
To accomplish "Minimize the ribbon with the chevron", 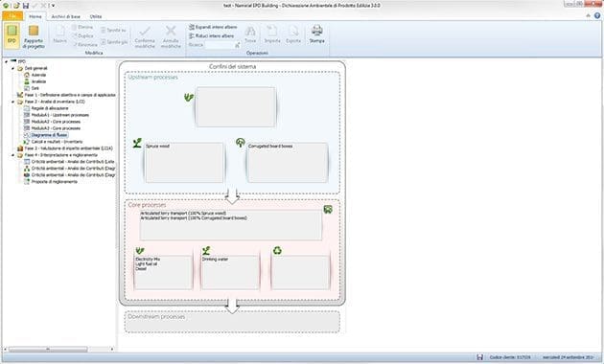I will 589,15.
